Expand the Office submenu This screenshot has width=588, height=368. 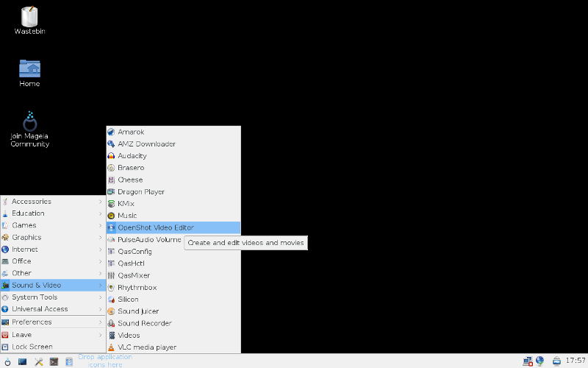tap(53, 261)
